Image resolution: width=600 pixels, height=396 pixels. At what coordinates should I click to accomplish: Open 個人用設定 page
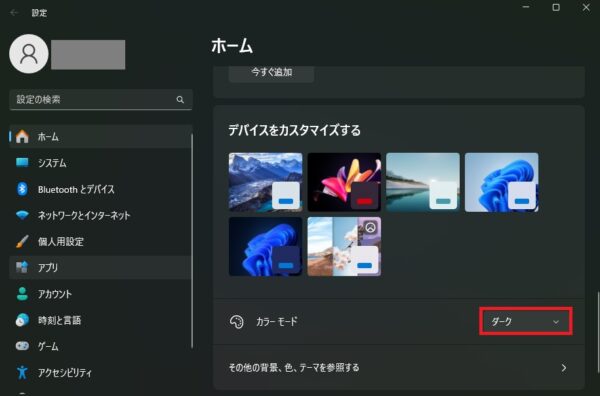click(x=100, y=241)
